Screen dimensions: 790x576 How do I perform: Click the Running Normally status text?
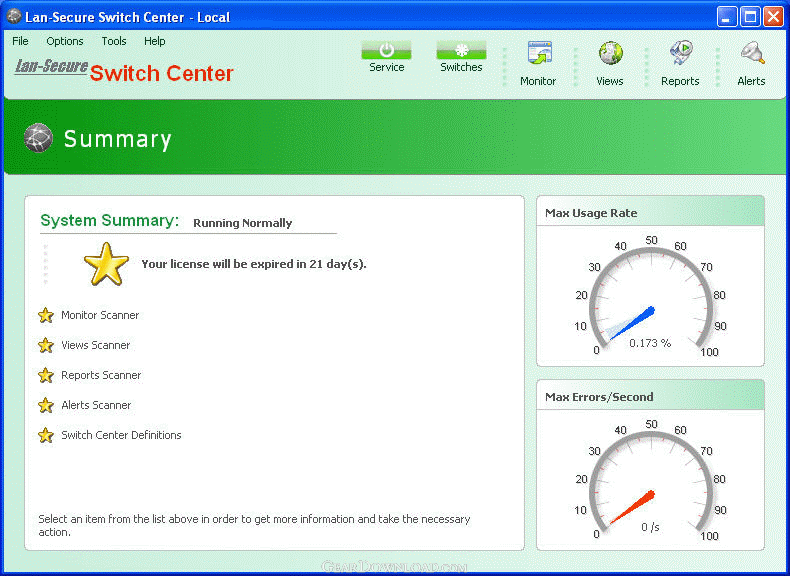(x=242, y=223)
